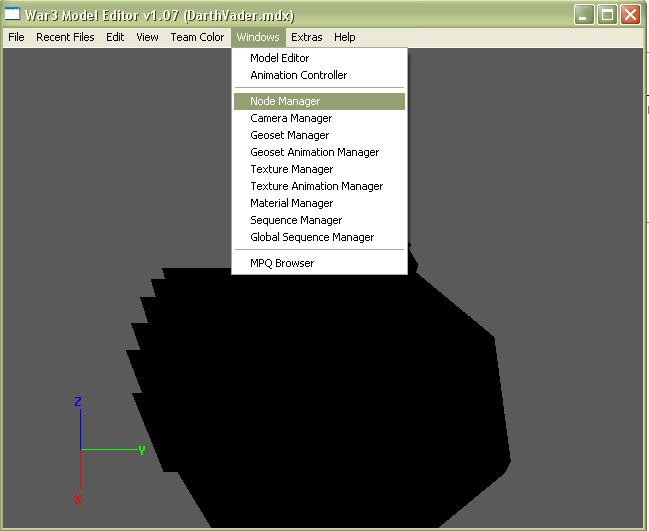This screenshot has width=649, height=531.
Task: Close the War3 Model Editor window
Action: (630, 15)
